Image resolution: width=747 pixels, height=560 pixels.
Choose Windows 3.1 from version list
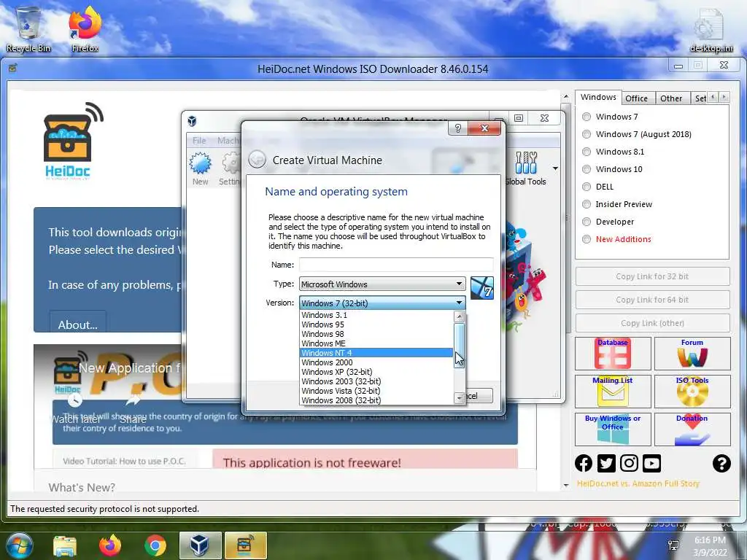376,315
